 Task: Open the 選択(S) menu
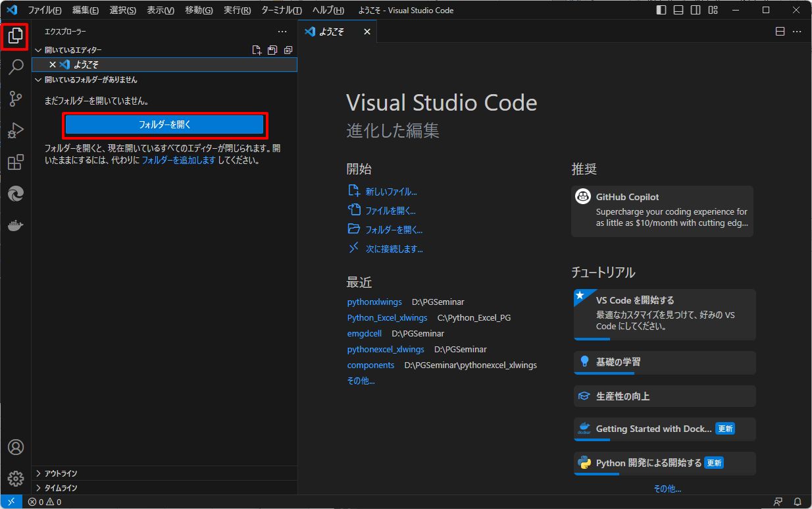point(123,10)
